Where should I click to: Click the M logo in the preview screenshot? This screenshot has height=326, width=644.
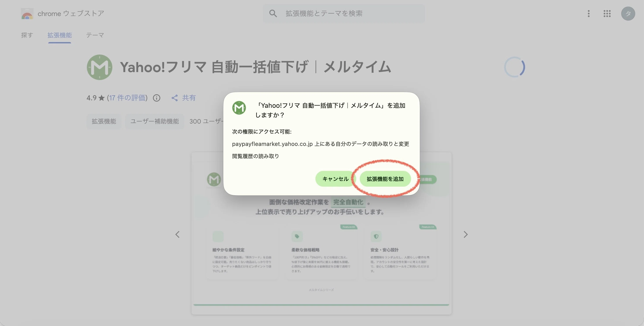(214, 179)
